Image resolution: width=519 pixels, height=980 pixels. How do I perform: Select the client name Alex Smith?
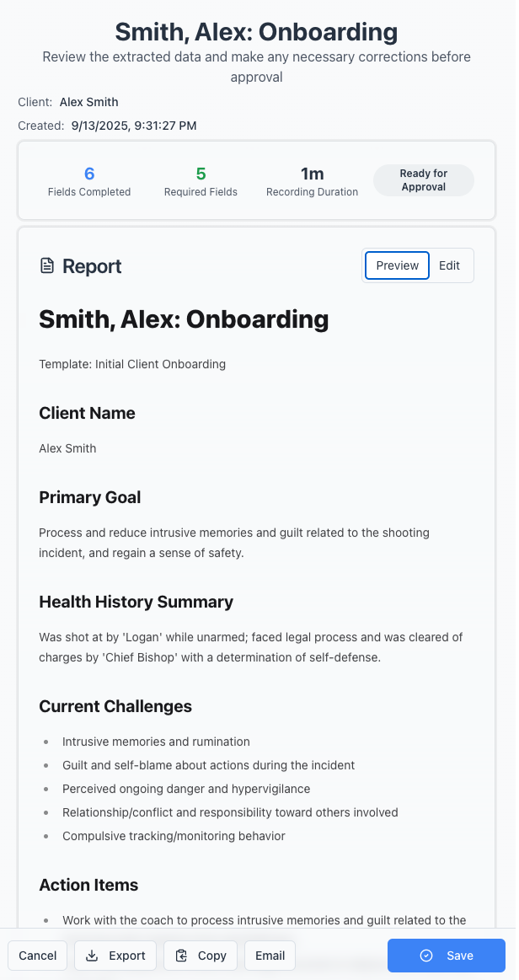[x=88, y=102]
